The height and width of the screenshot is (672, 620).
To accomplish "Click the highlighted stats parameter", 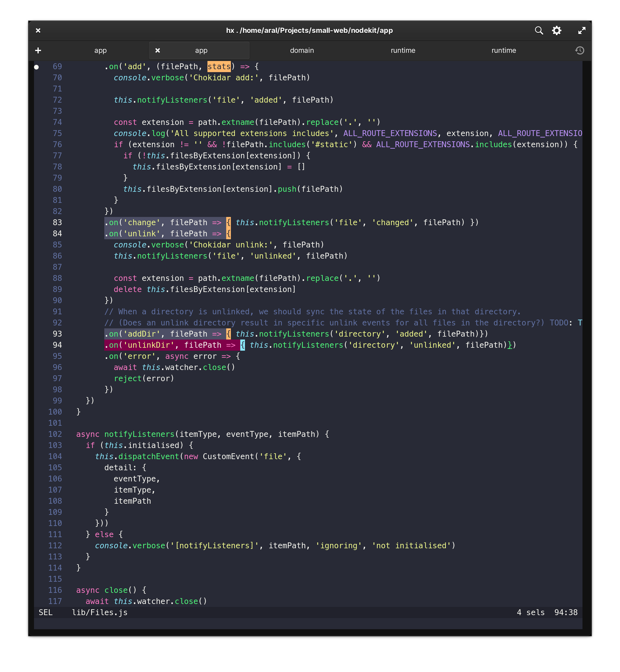I will click(x=219, y=67).
